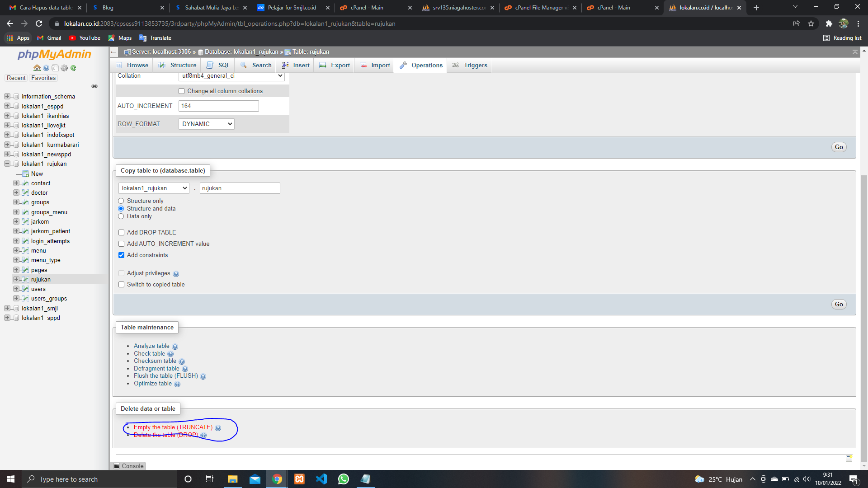Open navigation panel settings gear icon
Screen dimensions: 868x488
[x=64, y=68]
